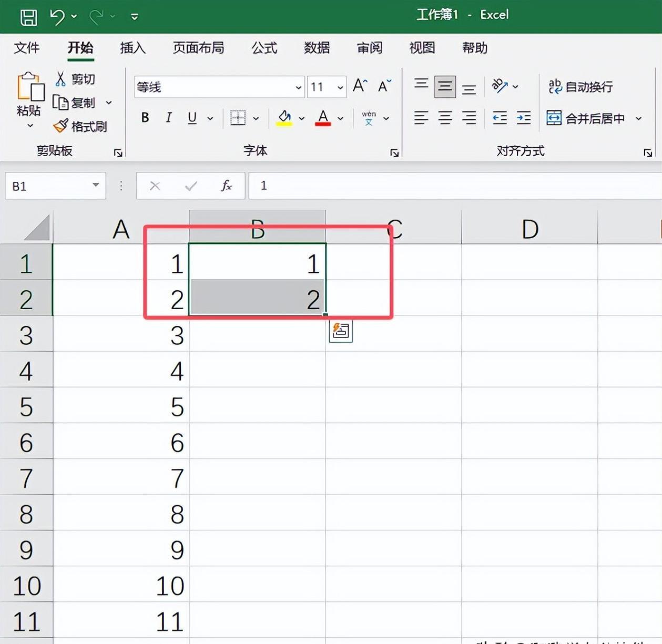Screen dimensions: 662x644
Task: Cancel entry with X icon
Action: pyautogui.click(x=155, y=186)
